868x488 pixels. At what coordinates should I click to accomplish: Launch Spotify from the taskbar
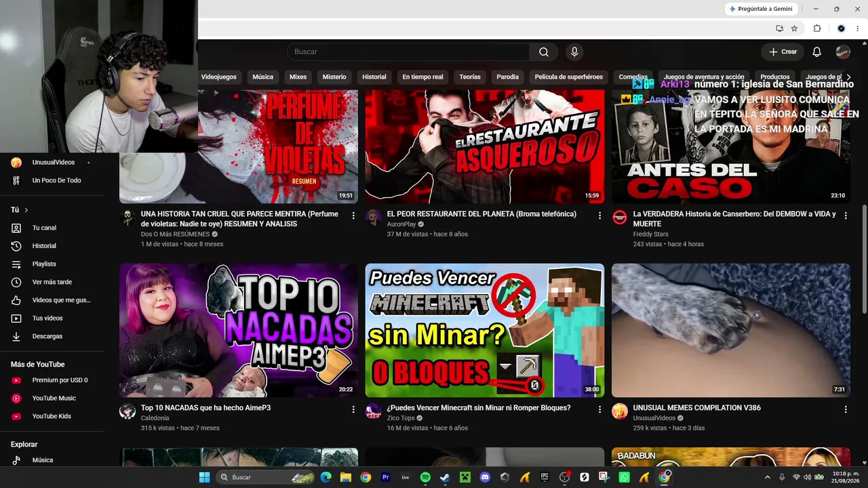pyautogui.click(x=425, y=477)
